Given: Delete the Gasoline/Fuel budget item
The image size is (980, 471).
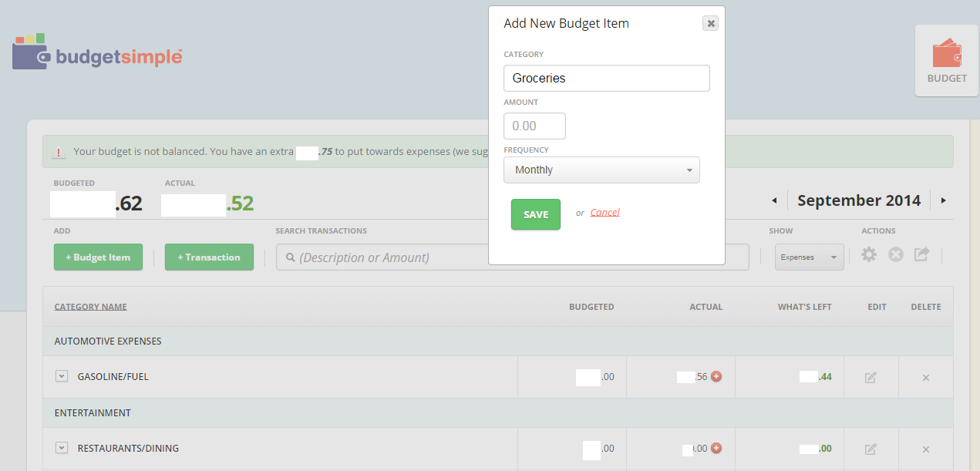Looking at the screenshot, I should pos(926,378).
